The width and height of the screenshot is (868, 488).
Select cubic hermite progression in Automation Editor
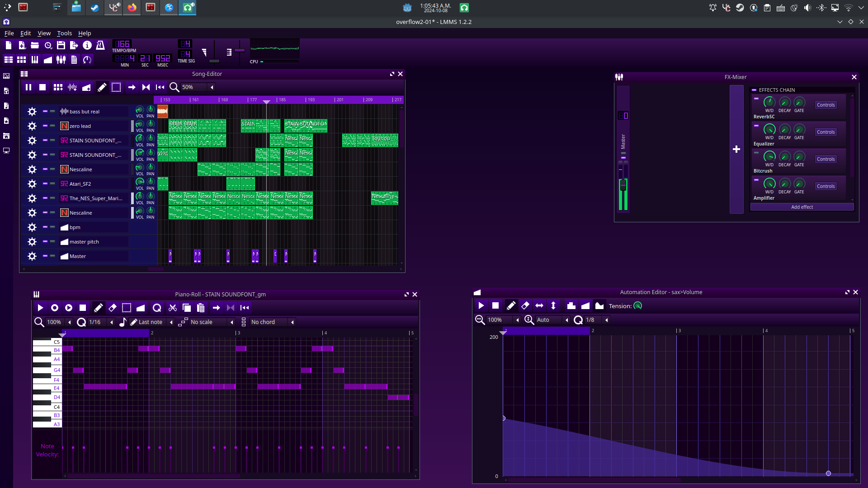click(x=599, y=306)
